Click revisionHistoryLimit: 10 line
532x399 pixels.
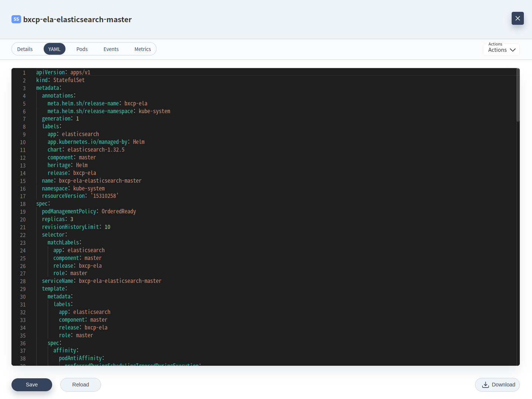point(76,227)
